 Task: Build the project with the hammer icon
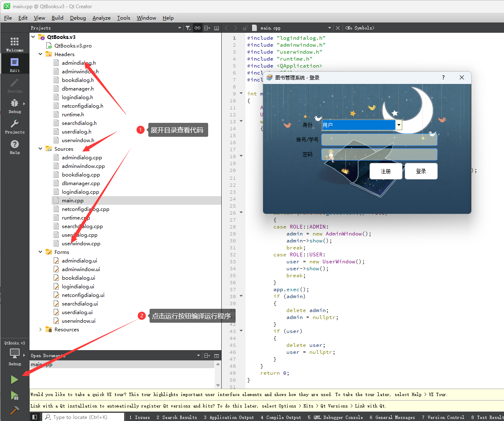[x=14, y=410]
